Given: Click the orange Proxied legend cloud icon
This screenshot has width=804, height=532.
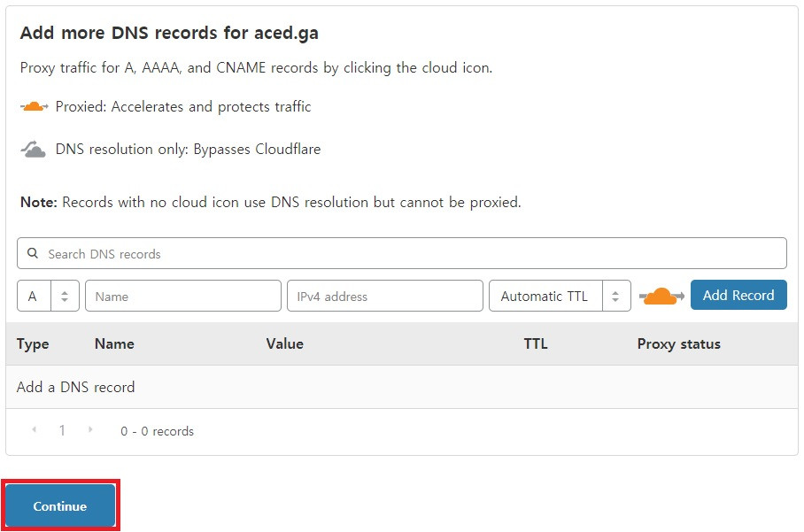Looking at the screenshot, I should pos(33,104).
